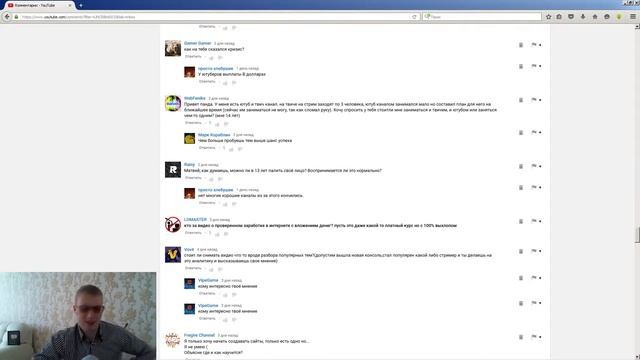This screenshot has height=360, width=640.
Task: Close the 'Комментарии - YouTube' tab
Action: click(x=70, y=5)
